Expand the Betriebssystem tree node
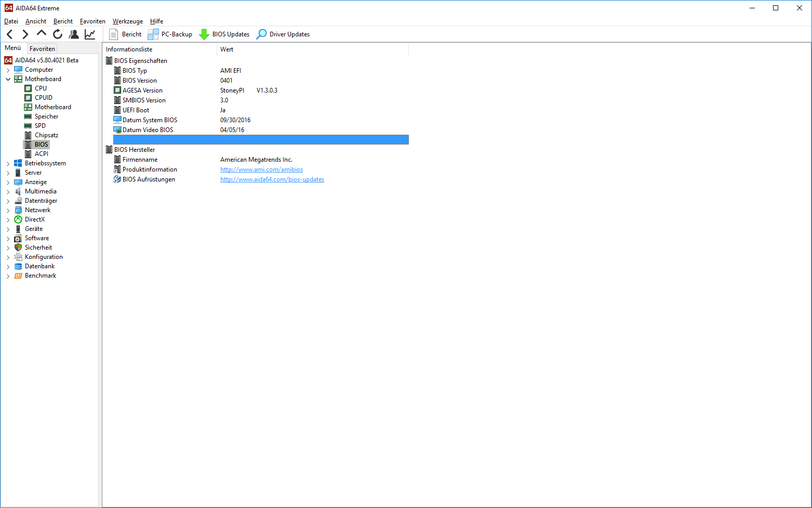 point(8,164)
